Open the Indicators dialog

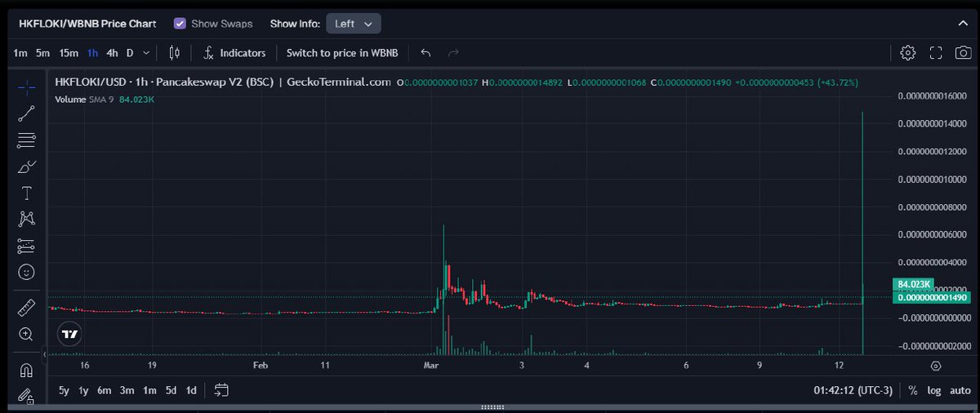tap(234, 53)
